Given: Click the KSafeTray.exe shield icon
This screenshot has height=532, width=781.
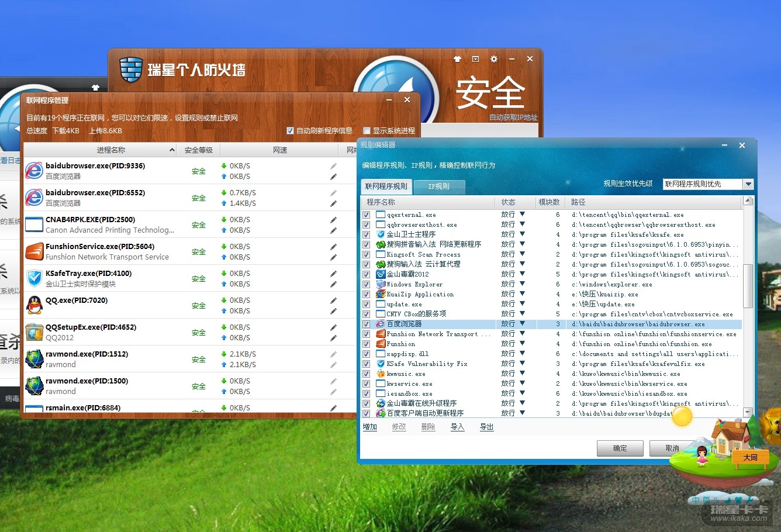Looking at the screenshot, I should click(34, 278).
